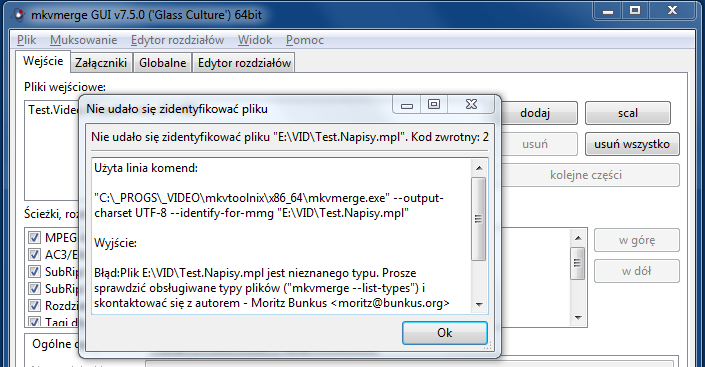
Task: Click the 'Kod zwrotny: 2' message line
Action: (290, 137)
